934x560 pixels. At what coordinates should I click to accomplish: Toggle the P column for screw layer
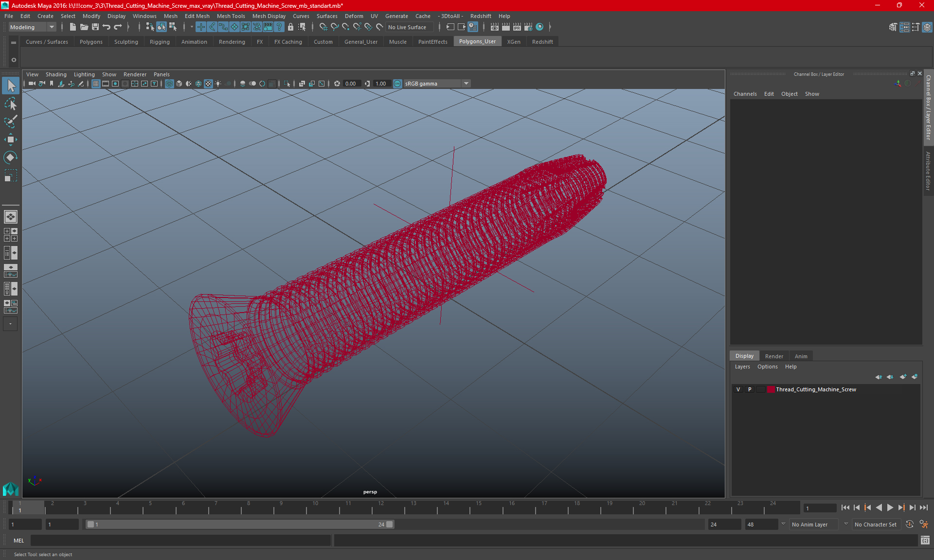pyautogui.click(x=749, y=389)
